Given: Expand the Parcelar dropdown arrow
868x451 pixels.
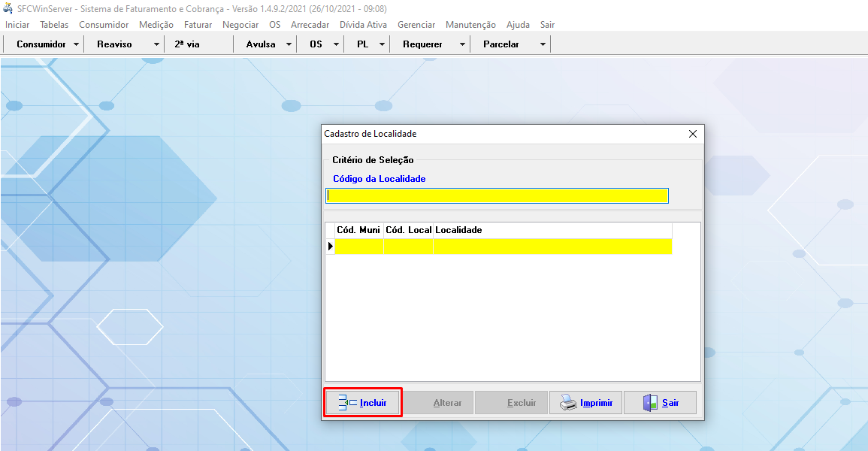Looking at the screenshot, I should pyautogui.click(x=543, y=44).
